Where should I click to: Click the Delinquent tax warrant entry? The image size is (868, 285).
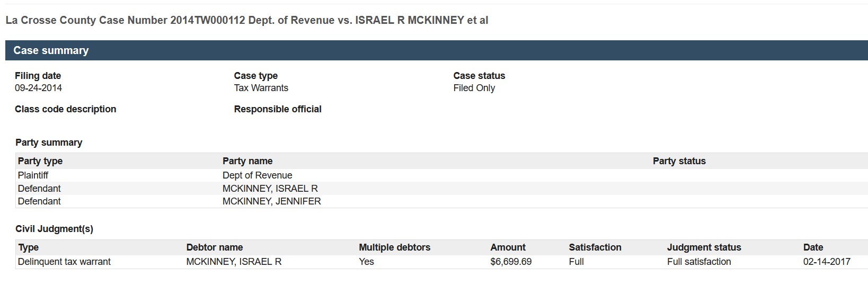click(x=64, y=262)
